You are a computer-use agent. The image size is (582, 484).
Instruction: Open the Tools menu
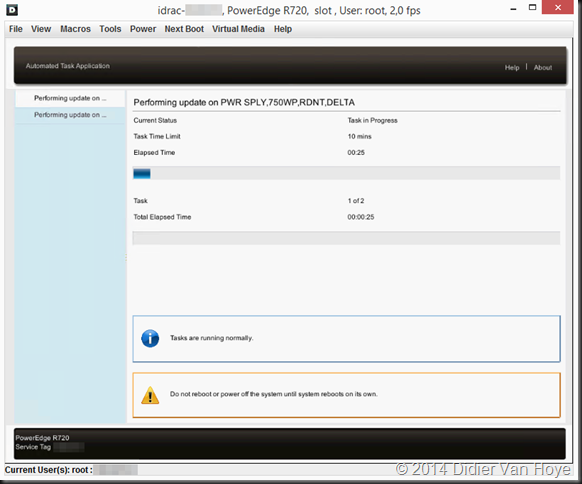[x=110, y=29]
